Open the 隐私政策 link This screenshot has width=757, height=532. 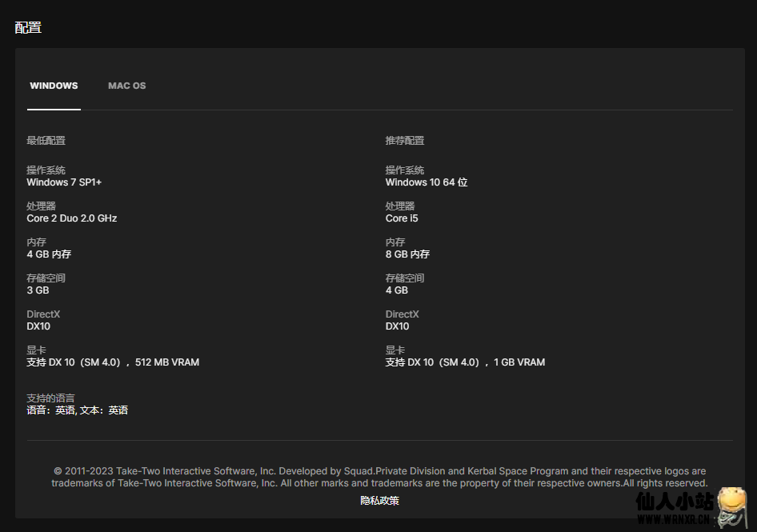pyautogui.click(x=379, y=501)
